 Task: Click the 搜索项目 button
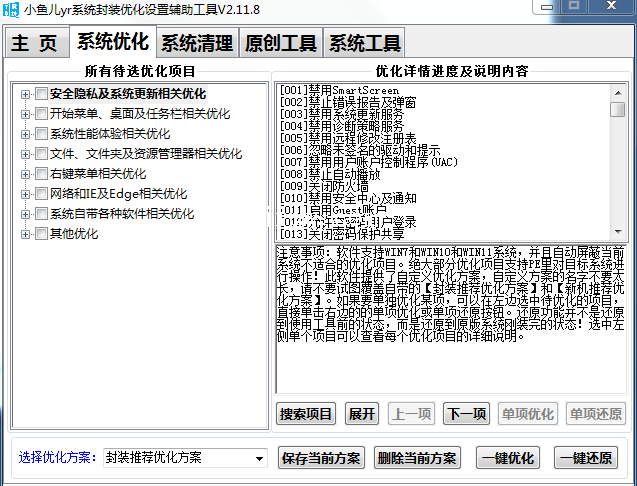click(x=306, y=414)
